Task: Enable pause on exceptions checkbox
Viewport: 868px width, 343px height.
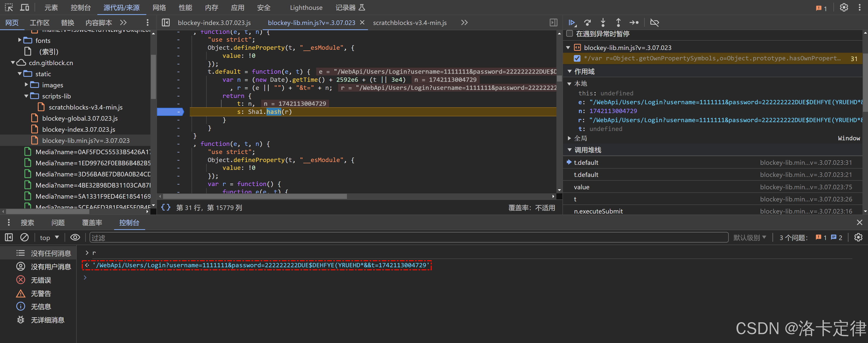Action: (x=570, y=34)
